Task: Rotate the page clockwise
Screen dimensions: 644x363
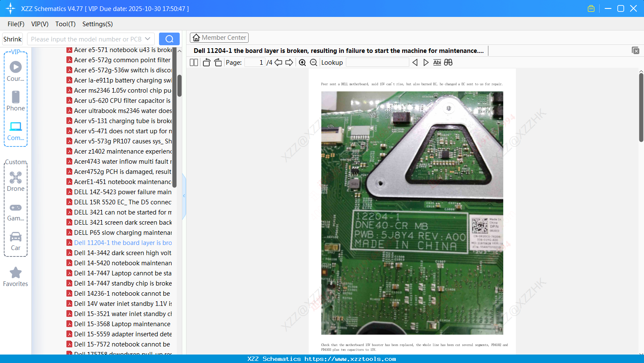Action: point(218,63)
